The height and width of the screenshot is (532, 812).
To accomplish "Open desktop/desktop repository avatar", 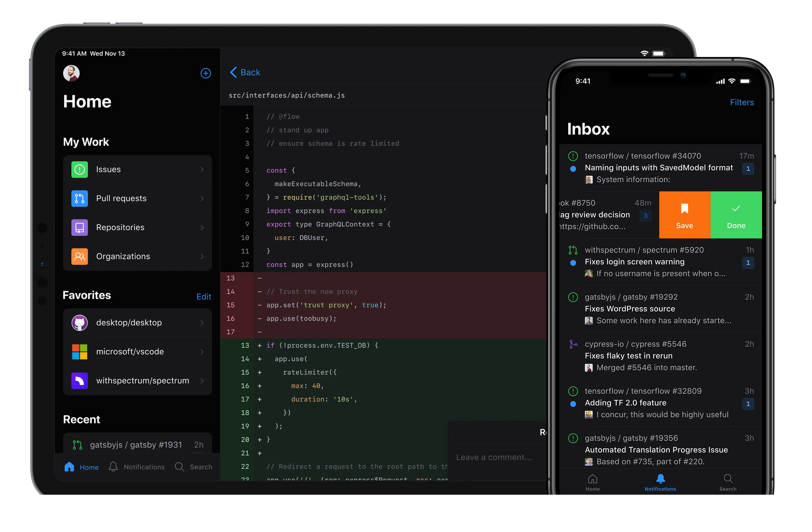I will (x=79, y=323).
